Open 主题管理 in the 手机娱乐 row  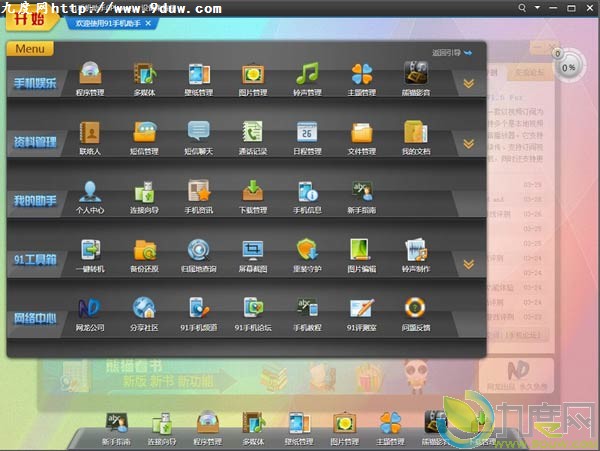(362, 78)
